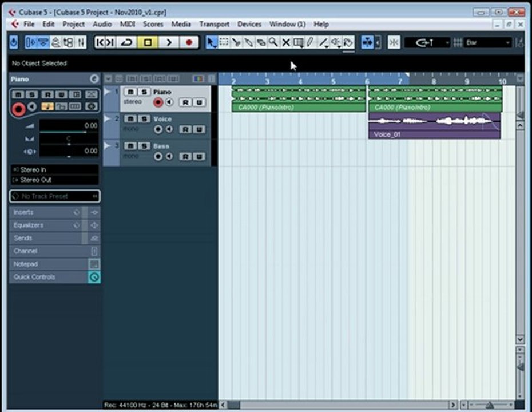
Task: Enable Read automation on Voice track
Action: click(x=185, y=129)
